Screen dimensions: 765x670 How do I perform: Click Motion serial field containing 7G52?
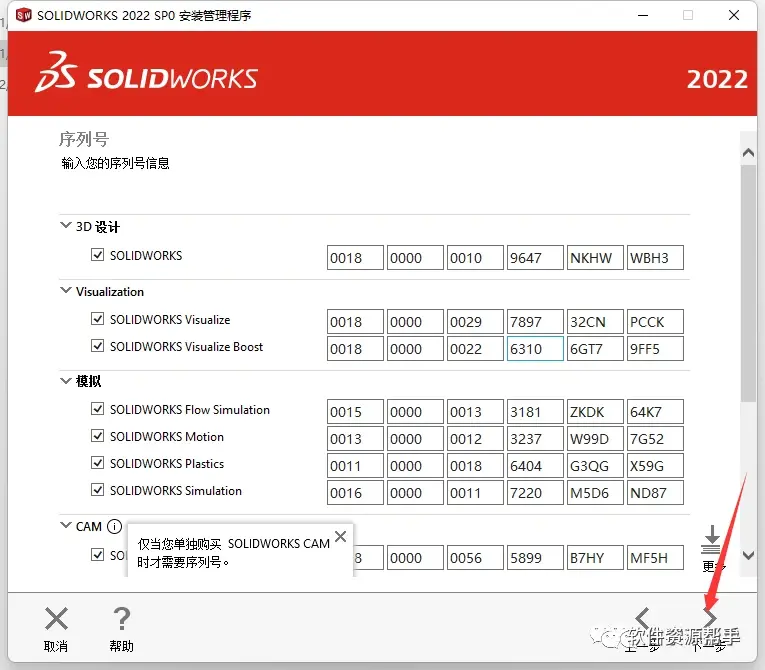click(655, 439)
